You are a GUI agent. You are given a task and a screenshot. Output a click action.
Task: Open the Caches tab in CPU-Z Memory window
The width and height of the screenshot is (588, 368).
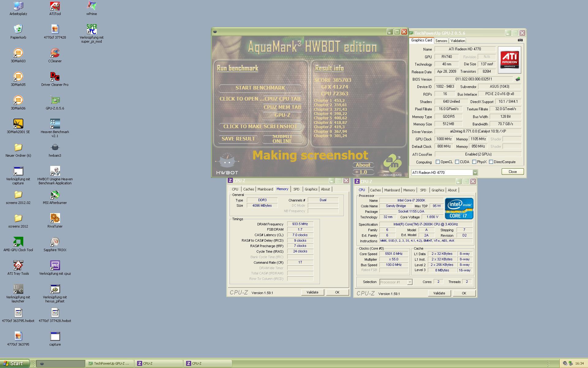click(248, 189)
